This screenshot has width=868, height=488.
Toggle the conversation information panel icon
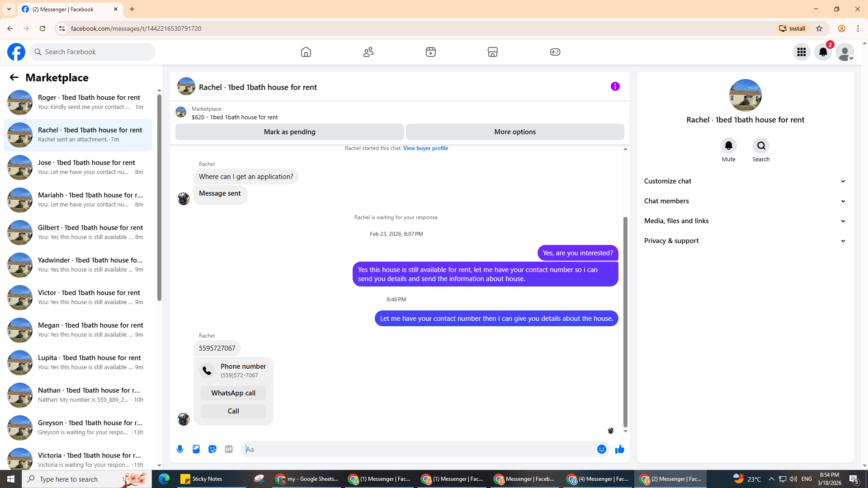coord(615,86)
